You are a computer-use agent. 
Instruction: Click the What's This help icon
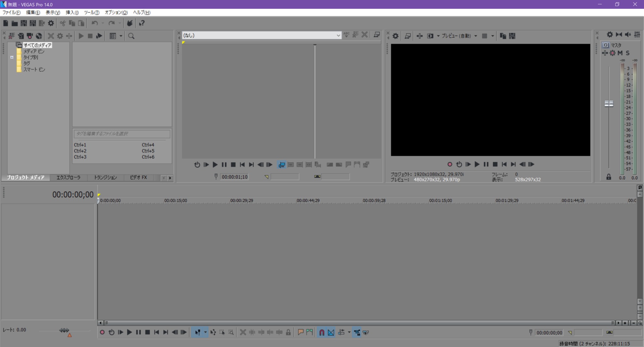point(142,23)
